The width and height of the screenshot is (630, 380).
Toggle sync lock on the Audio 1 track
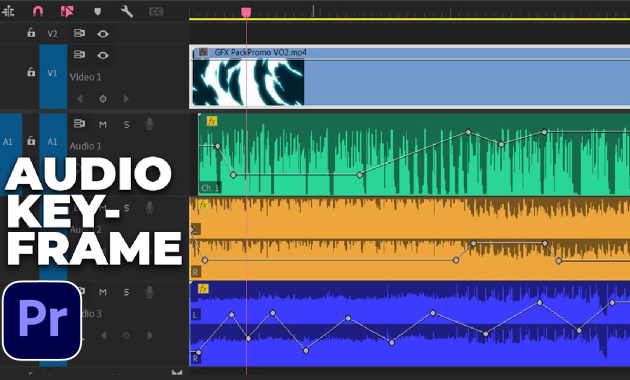point(79,124)
